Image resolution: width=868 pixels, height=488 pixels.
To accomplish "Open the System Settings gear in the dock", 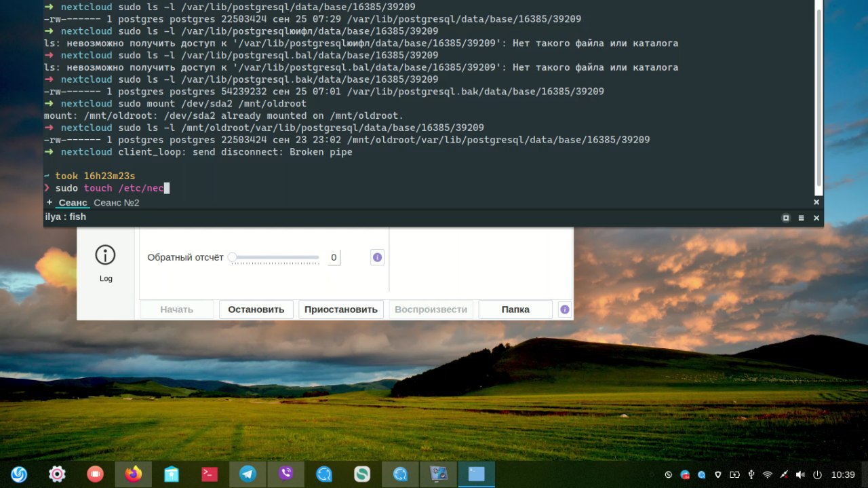I will point(57,474).
